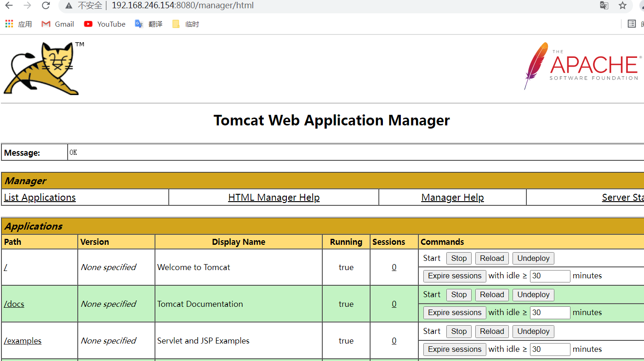Open the sessions count for root application
Screen dimensions: 644x361
coord(394,267)
